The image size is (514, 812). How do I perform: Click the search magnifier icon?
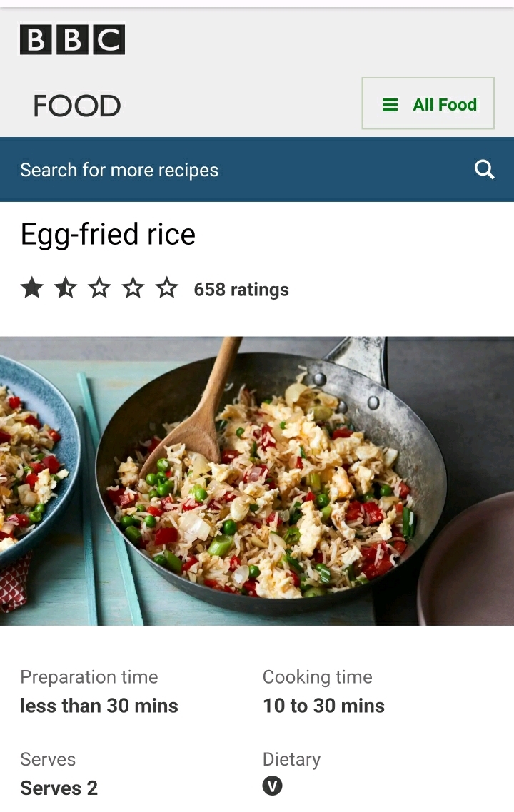point(485,169)
